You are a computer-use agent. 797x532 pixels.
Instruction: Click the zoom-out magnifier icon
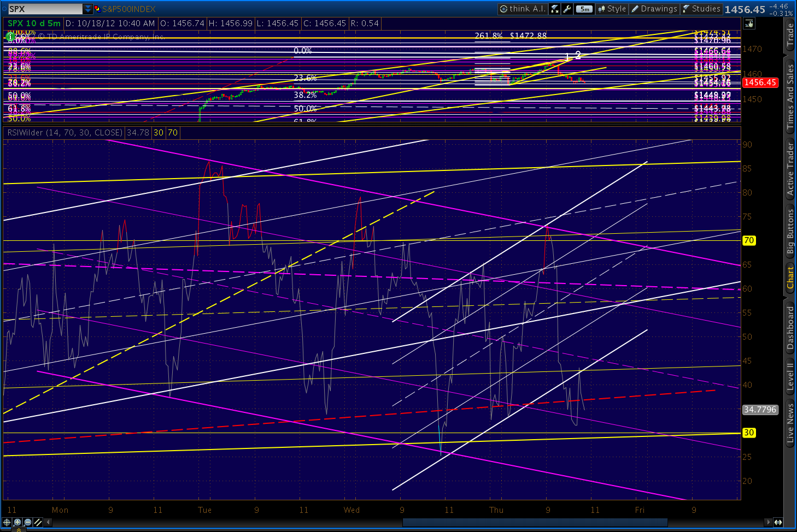[27, 523]
